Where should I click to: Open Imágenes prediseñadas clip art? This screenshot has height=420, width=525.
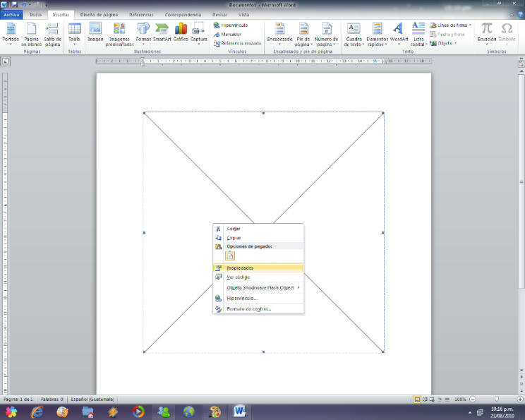coord(119,33)
